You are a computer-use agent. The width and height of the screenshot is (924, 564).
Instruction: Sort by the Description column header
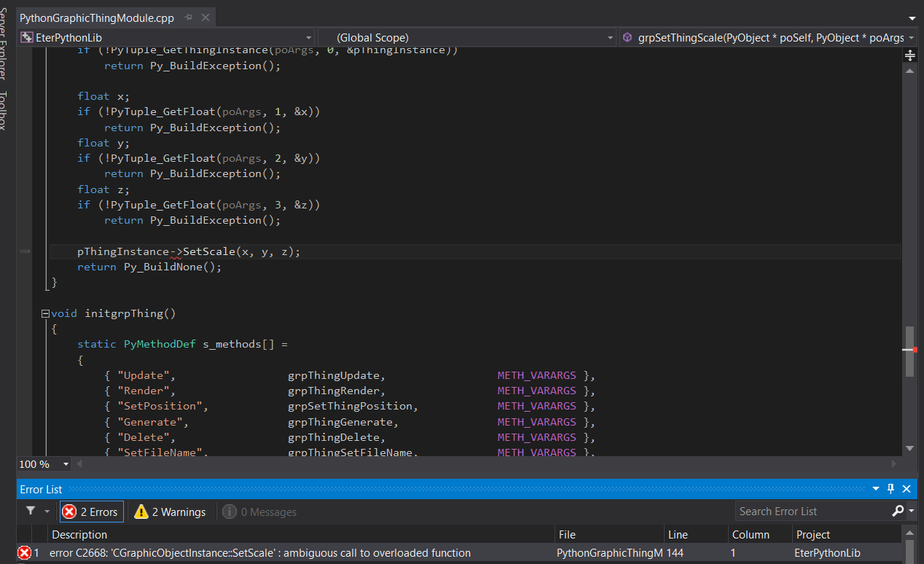tap(301, 535)
